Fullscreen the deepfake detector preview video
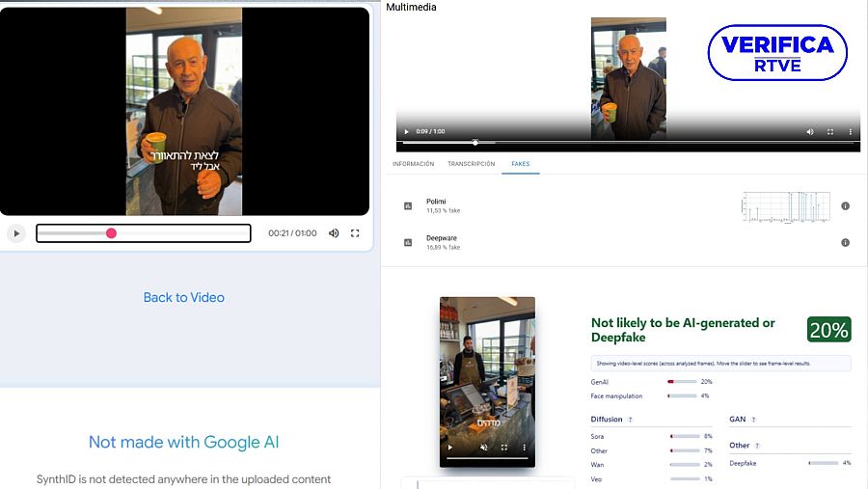The image size is (868, 489). (504, 448)
